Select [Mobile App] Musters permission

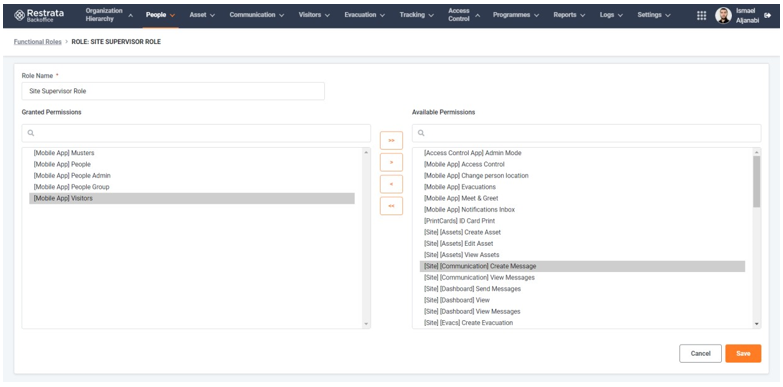(x=192, y=153)
